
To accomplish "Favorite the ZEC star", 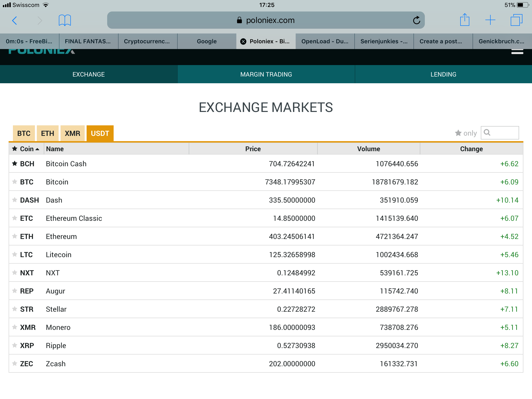I will click(x=15, y=363).
